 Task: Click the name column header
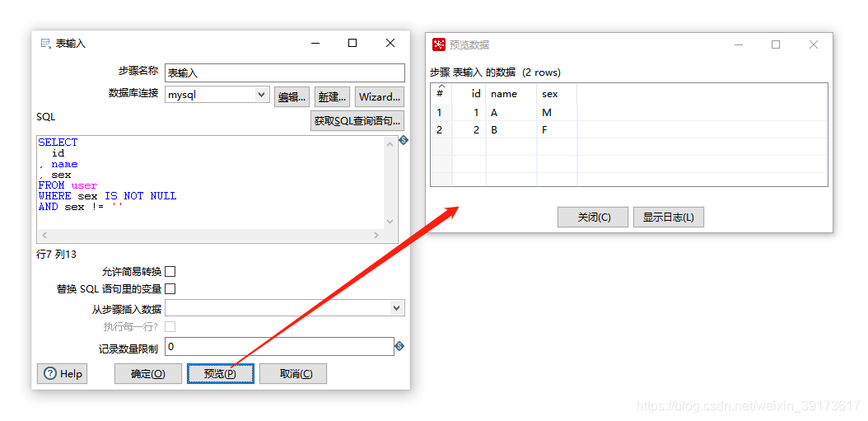tap(511, 94)
